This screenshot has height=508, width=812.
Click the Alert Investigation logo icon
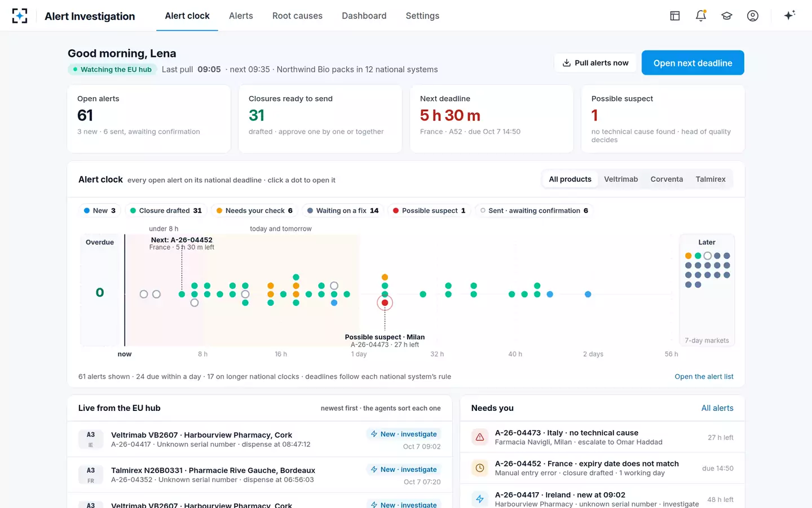pyautogui.click(x=20, y=16)
